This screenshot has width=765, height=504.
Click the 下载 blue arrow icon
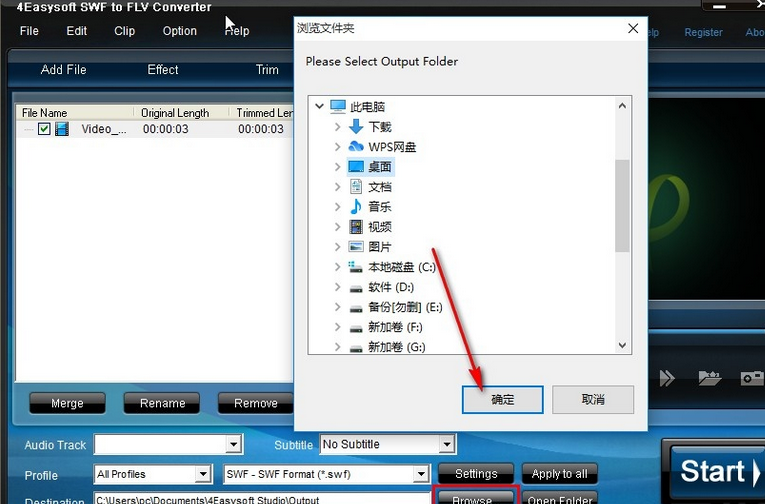click(356, 126)
